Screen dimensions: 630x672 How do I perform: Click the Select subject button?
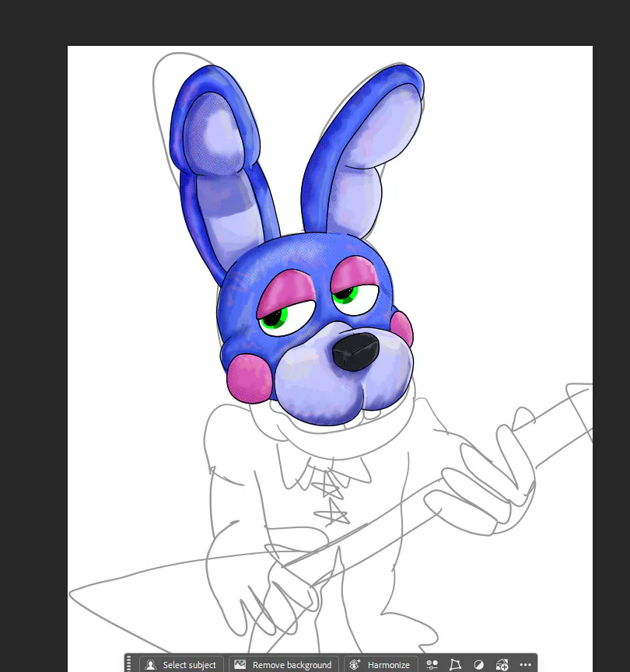(x=181, y=664)
